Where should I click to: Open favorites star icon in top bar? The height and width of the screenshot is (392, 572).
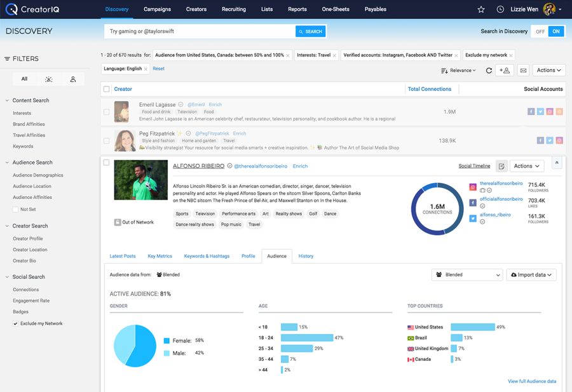click(x=481, y=10)
